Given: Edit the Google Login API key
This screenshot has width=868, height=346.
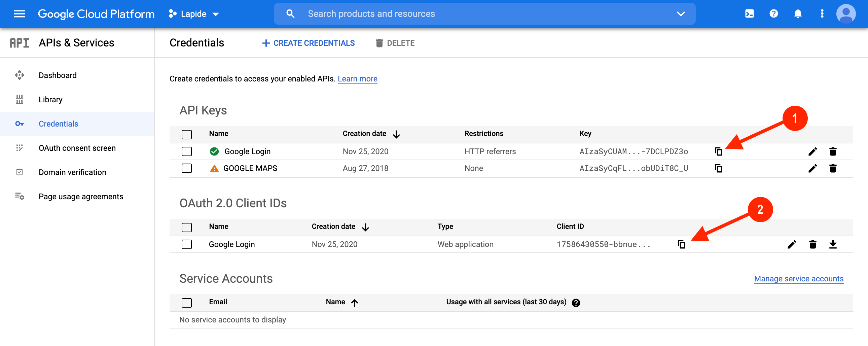Looking at the screenshot, I should point(812,152).
